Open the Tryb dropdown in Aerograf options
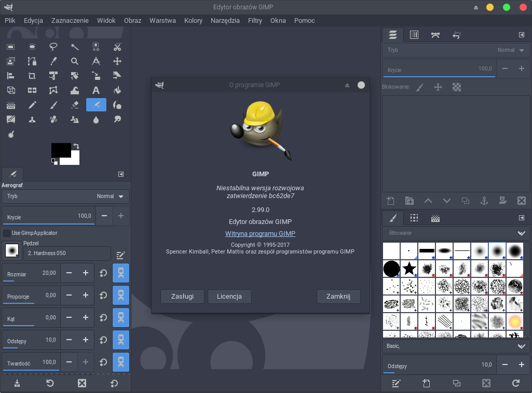The width and height of the screenshot is (532, 393). pos(65,197)
